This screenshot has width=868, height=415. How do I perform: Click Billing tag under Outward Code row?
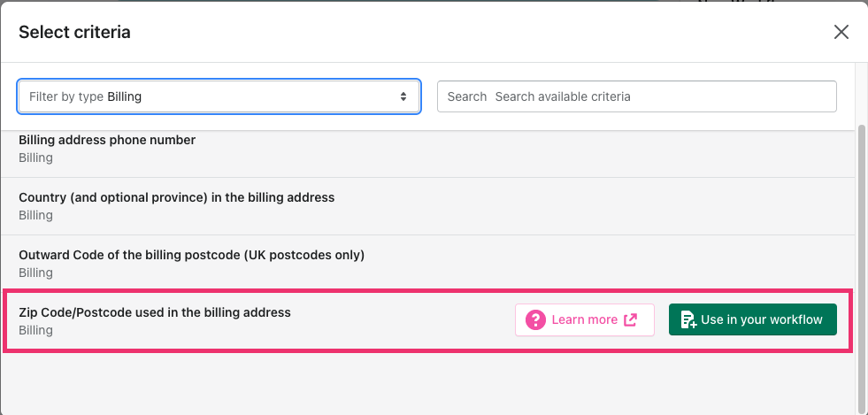(x=36, y=273)
